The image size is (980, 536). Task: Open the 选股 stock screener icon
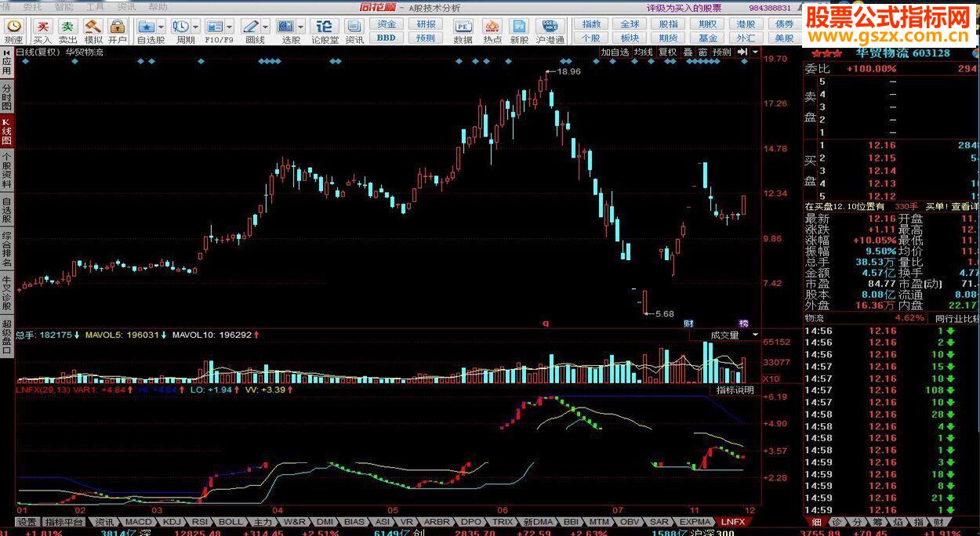pos(285,27)
